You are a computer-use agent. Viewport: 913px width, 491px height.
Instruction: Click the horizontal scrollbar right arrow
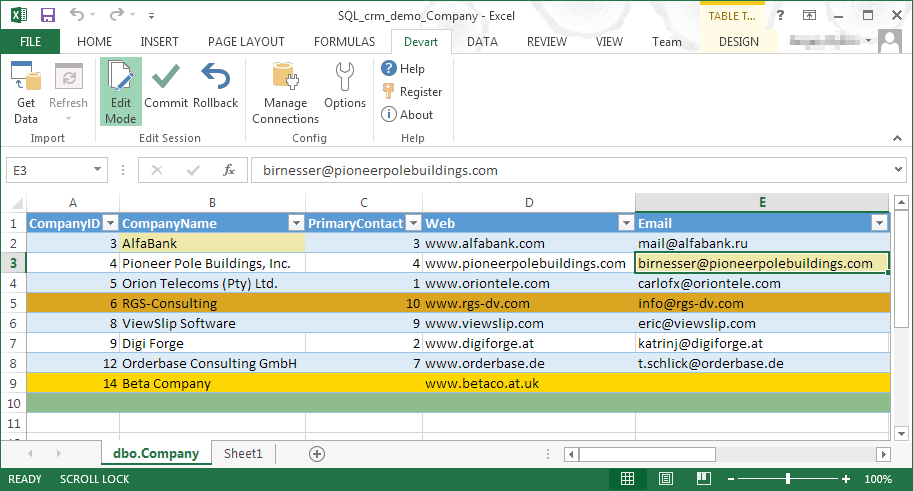(883, 454)
